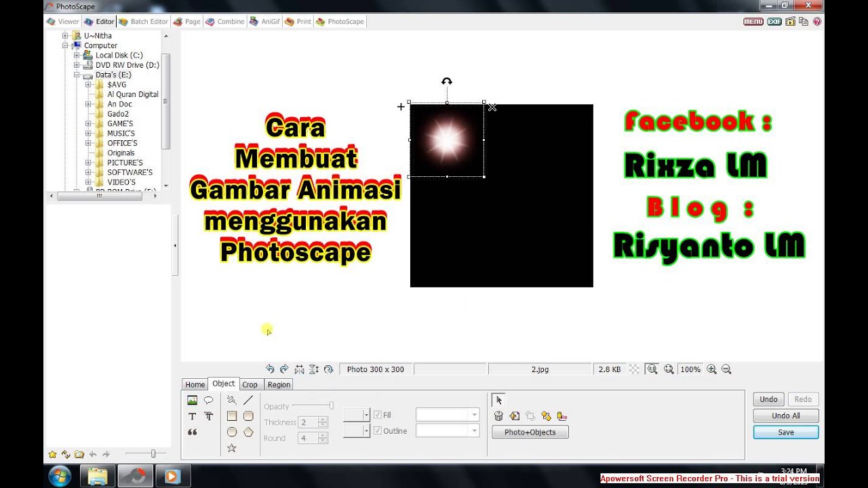The height and width of the screenshot is (488, 868).
Task: Select the Circle shape tool
Action: tap(232, 432)
